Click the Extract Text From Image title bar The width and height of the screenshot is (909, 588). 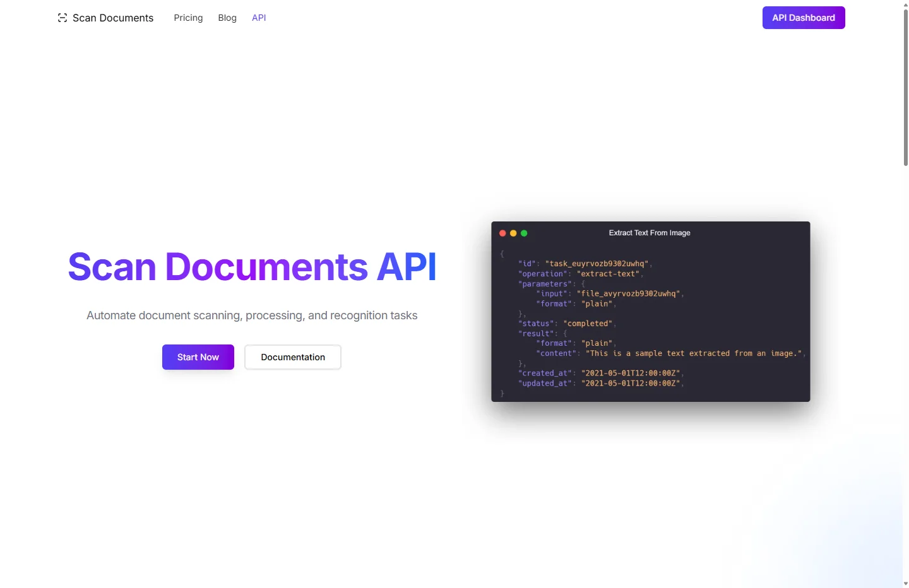click(x=650, y=233)
